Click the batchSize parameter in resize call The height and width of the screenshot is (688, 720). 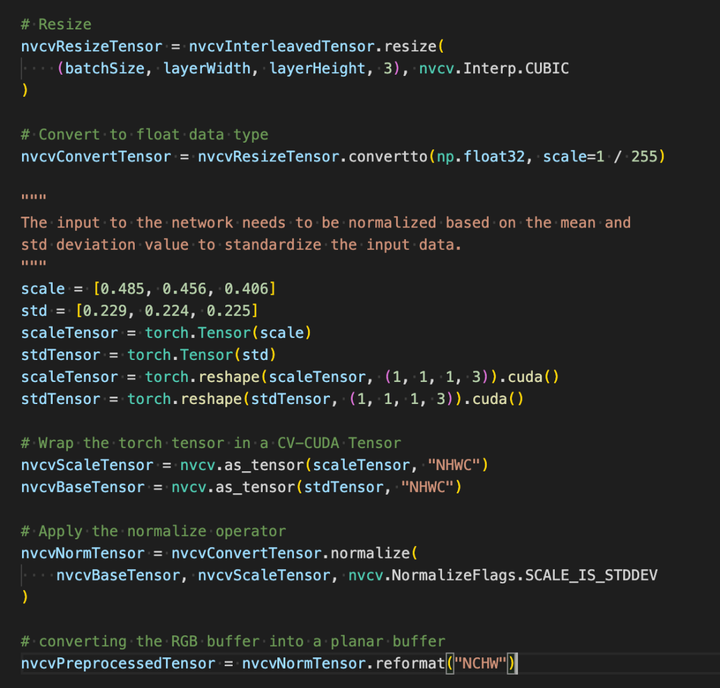[x=105, y=68]
